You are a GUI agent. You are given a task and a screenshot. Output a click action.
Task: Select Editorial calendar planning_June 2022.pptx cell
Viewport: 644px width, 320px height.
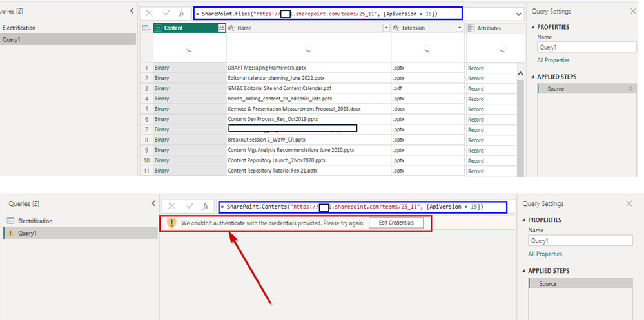point(308,78)
